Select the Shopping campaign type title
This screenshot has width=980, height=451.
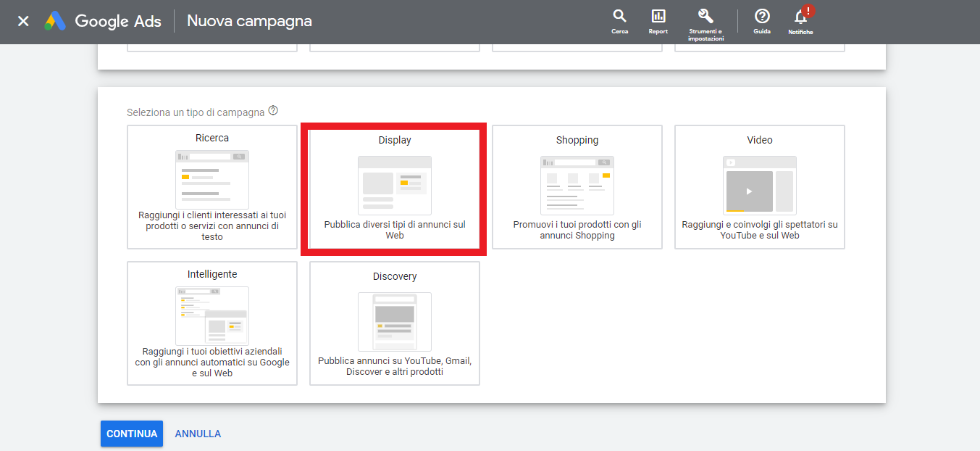point(577,140)
